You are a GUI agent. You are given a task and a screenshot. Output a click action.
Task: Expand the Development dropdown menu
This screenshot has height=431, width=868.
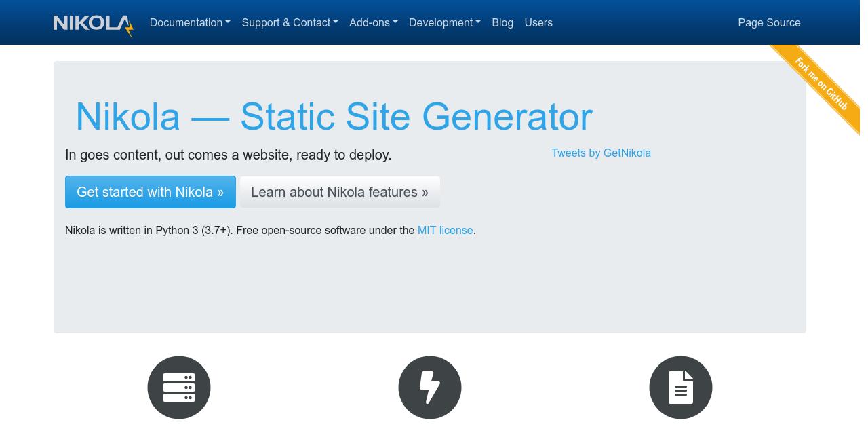point(445,22)
